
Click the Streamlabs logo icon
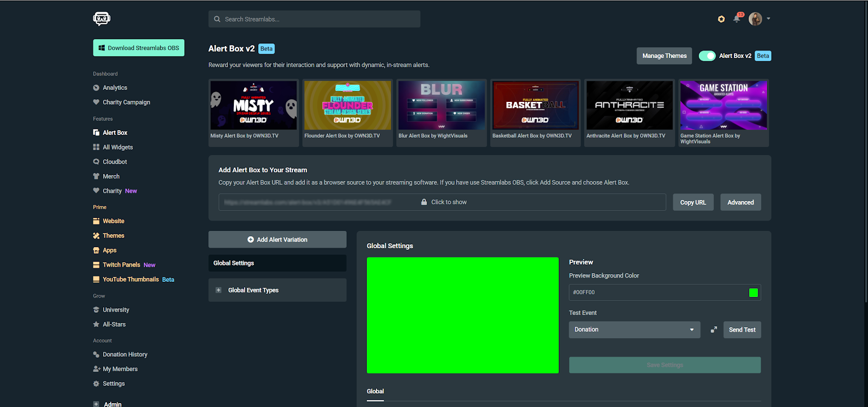(x=101, y=18)
